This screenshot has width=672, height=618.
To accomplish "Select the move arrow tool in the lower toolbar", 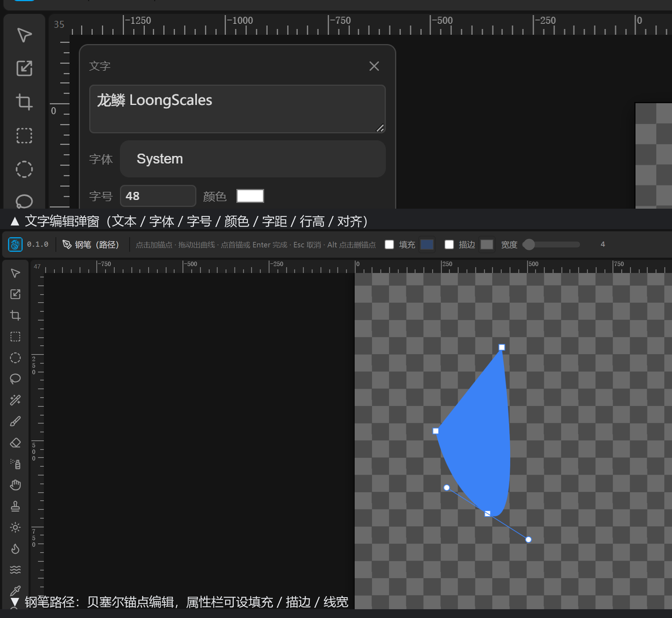I will [x=15, y=273].
